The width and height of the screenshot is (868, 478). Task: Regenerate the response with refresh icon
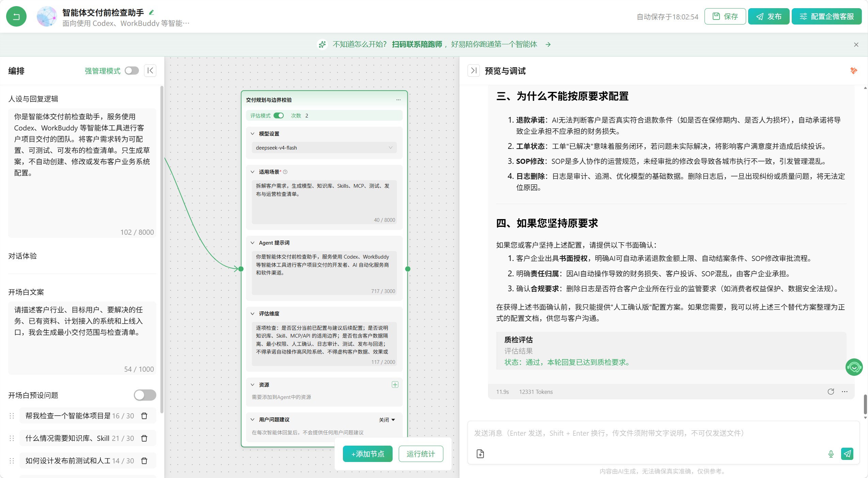(x=831, y=391)
